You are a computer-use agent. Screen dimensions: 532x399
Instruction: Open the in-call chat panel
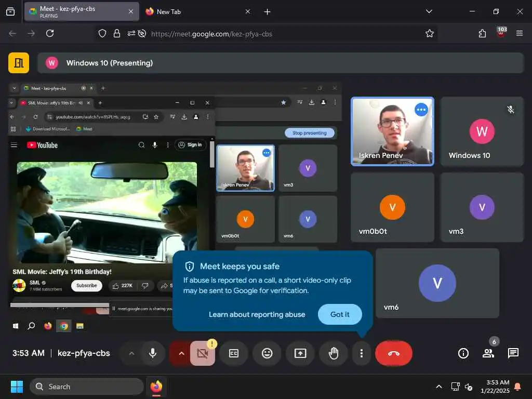click(x=513, y=353)
